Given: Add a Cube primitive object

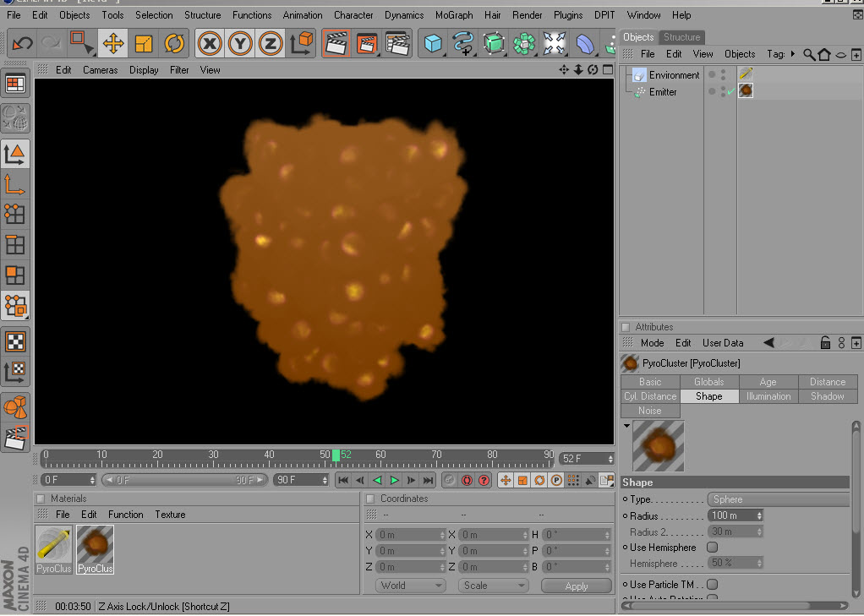Looking at the screenshot, I should tap(433, 43).
